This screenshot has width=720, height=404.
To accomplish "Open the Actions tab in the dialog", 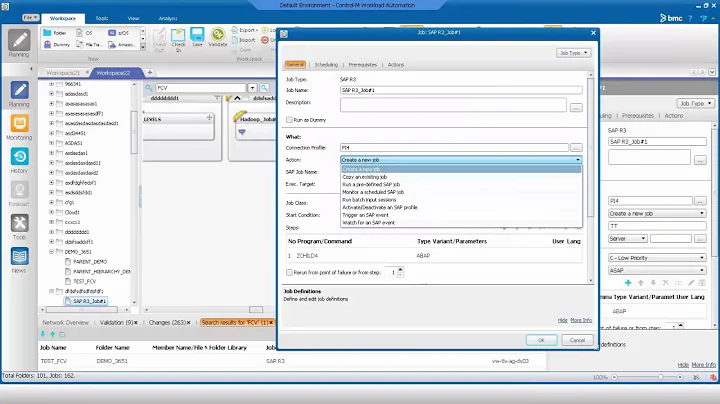I will point(396,65).
